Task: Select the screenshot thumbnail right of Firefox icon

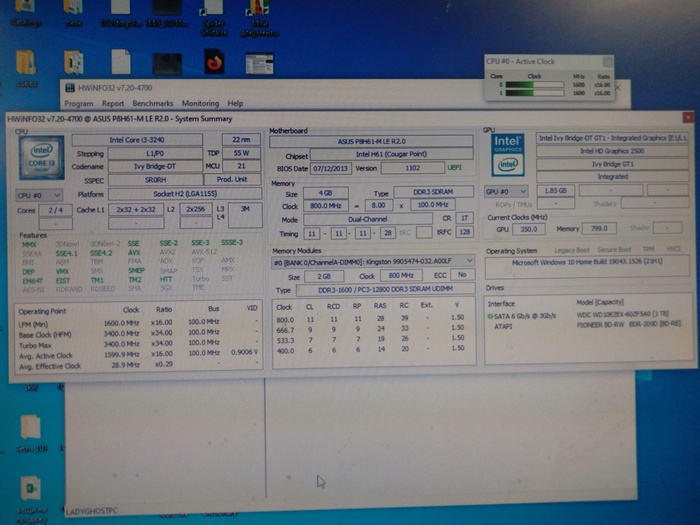Action: coord(259,63)
